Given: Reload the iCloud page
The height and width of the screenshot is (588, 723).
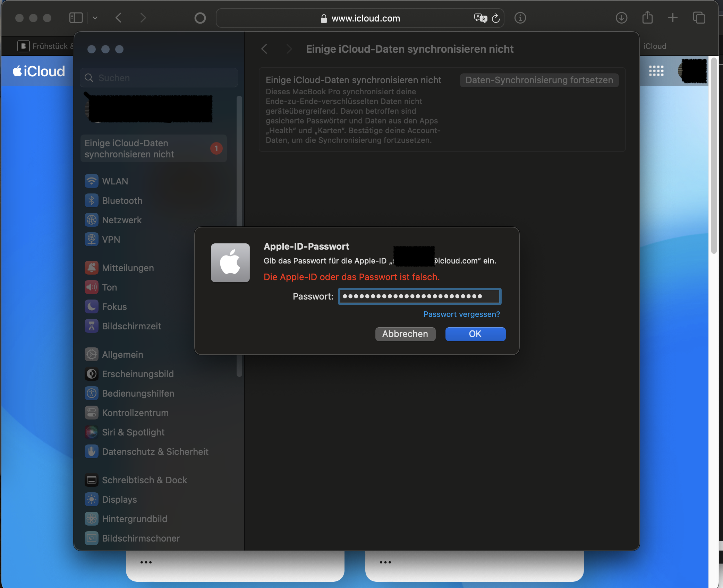Looking at the screenshot, I should (496, 18).
